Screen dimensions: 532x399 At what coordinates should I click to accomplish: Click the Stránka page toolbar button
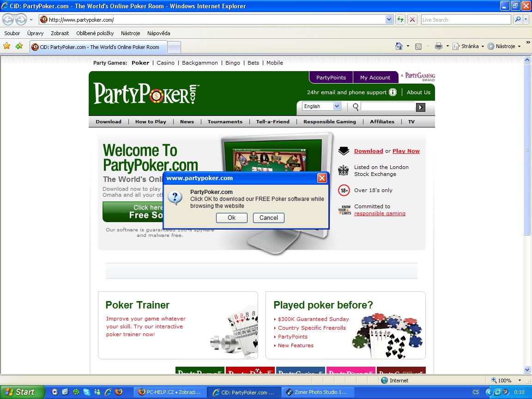[x=468, y=46]
